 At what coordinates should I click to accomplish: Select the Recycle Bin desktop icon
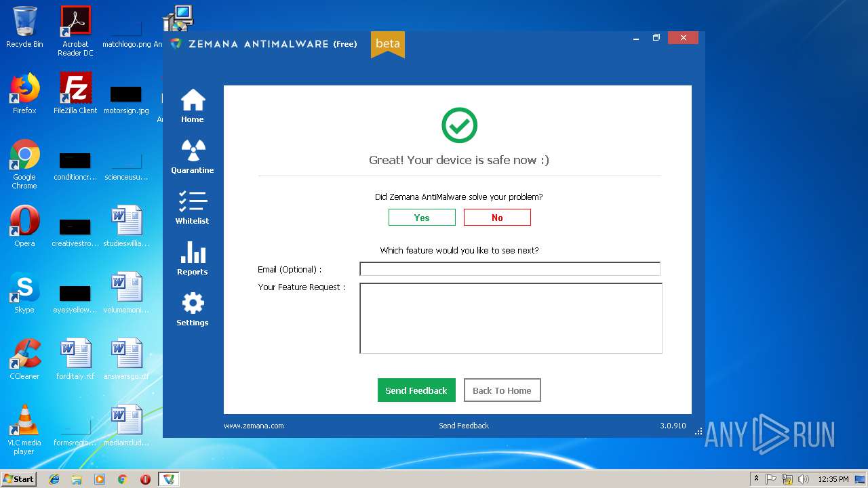coord(24,27)
